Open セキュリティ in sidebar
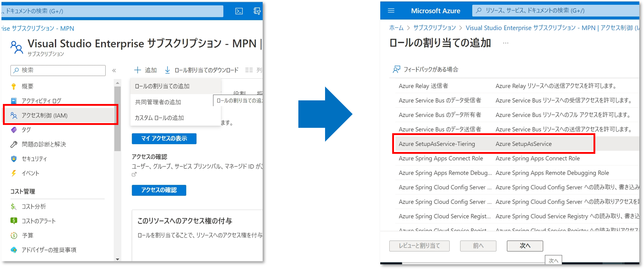 pos(34,159)
